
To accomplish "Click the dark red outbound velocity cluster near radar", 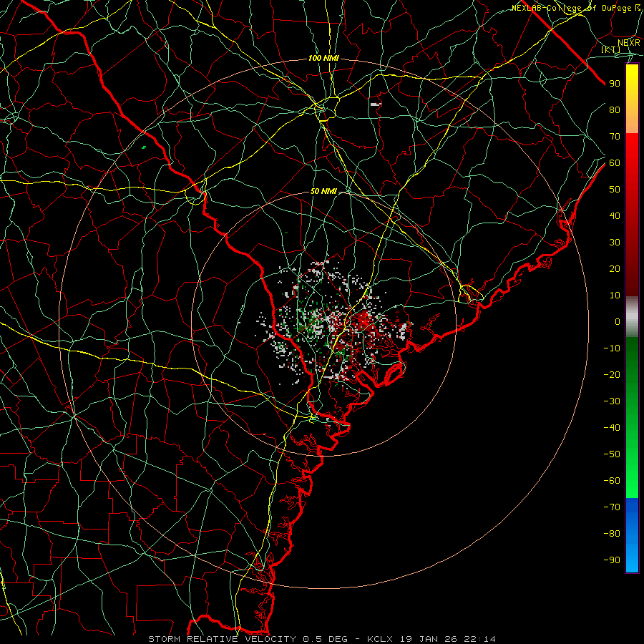I will click(364, 321).
